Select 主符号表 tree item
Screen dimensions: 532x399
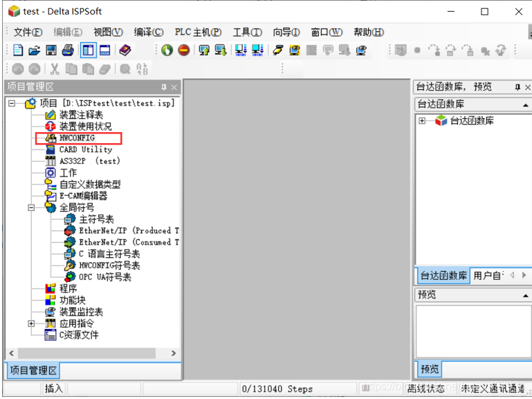(x=96, y=219)
